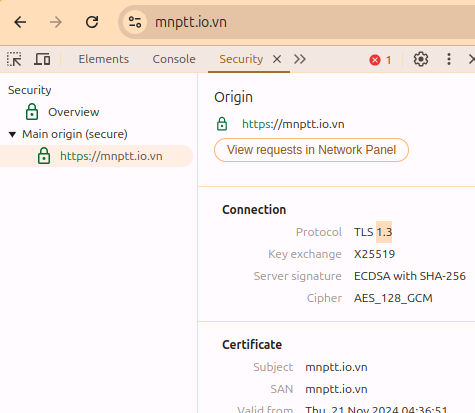
Task: Click the red error count indicator
Action: [x=380, y=60]
